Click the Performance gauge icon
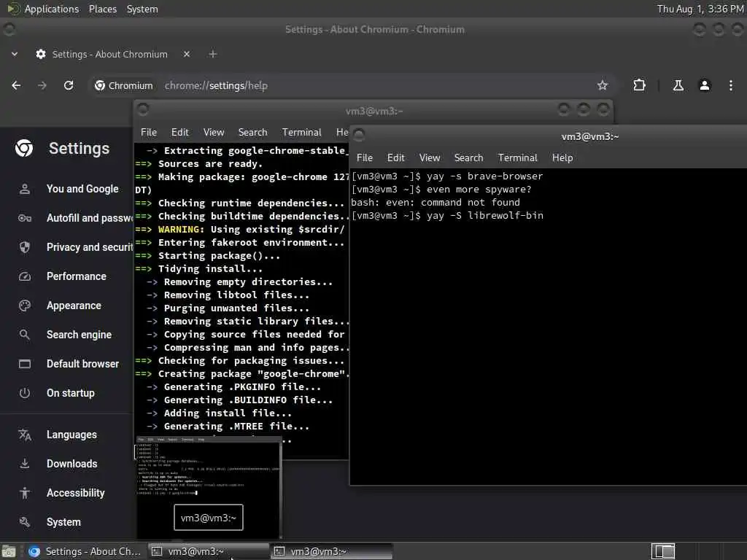The width and height of the screenshot is (747, 560). click(x=25, y=276)
